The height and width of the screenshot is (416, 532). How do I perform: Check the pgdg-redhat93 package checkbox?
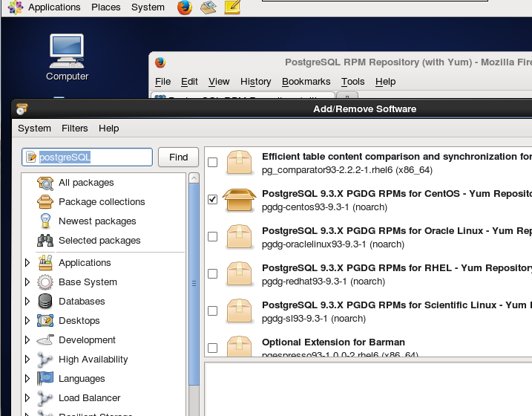tap(213, 273)
